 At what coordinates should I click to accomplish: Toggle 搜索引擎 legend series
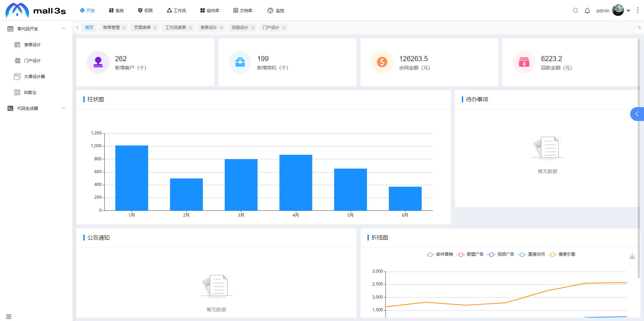(562, 254)
